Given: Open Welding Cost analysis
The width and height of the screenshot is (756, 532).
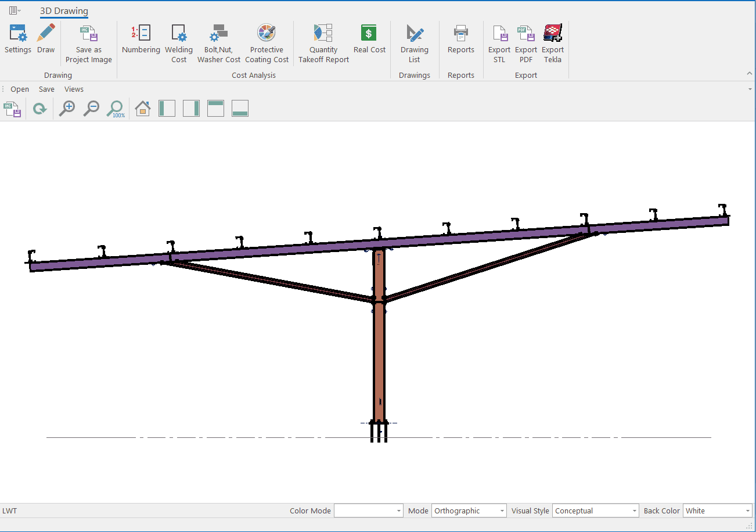Looking at the screenshot, I should (x=179, y=44).
